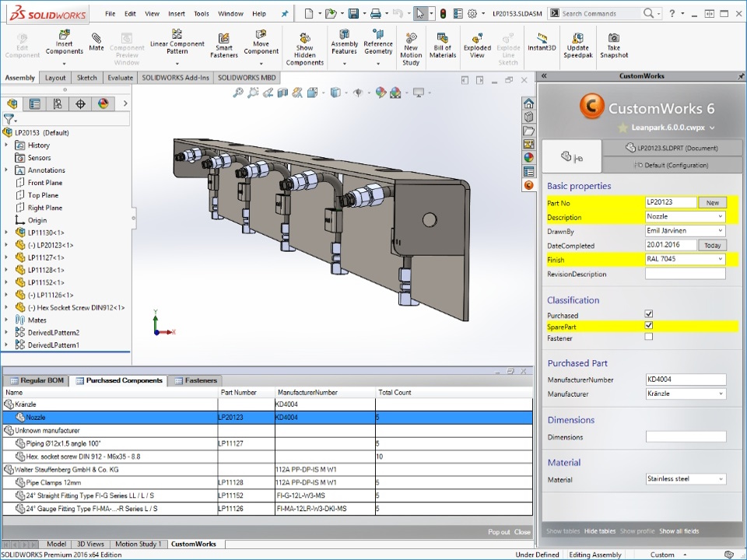
Task: Disable the SparePart checkbox
Action: pyautogui.click(x=648, y=326)
